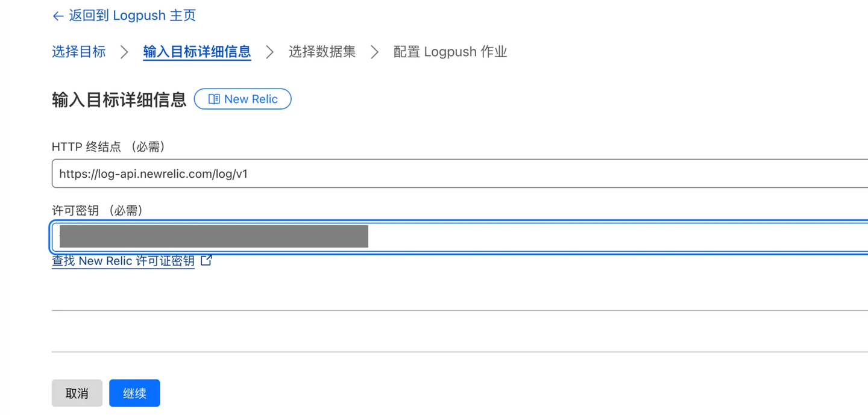Screen dimensions: 868x415
Task: Click the 继续 button to proceed
Action: tap(134, 393)
